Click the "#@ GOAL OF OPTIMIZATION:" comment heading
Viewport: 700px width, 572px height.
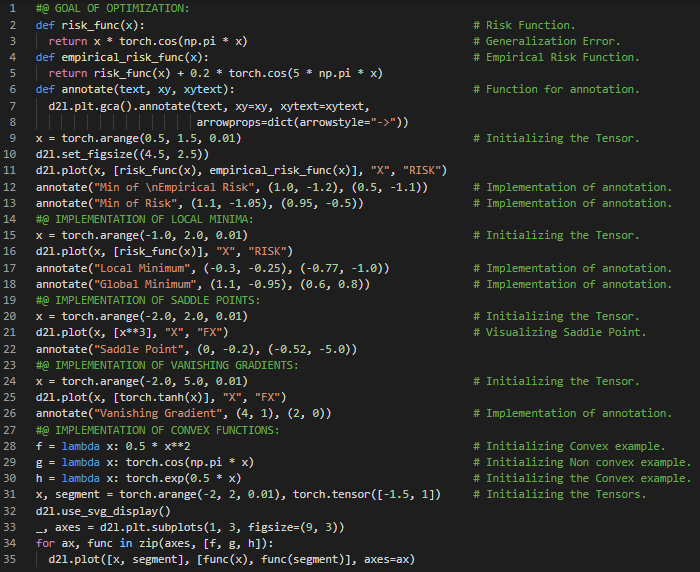111,8
